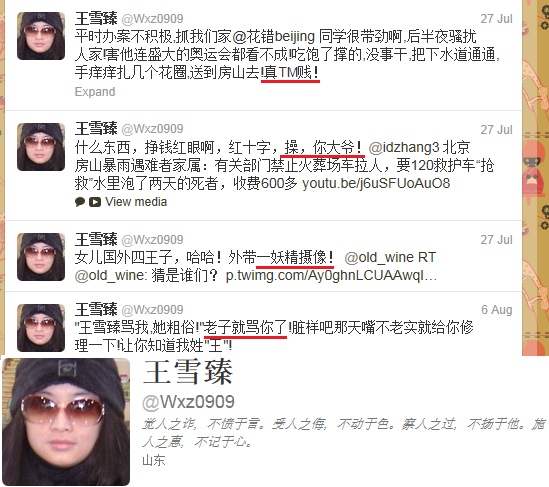
Task: Click the speech bubble conversation icon
Action: [80, 202]
